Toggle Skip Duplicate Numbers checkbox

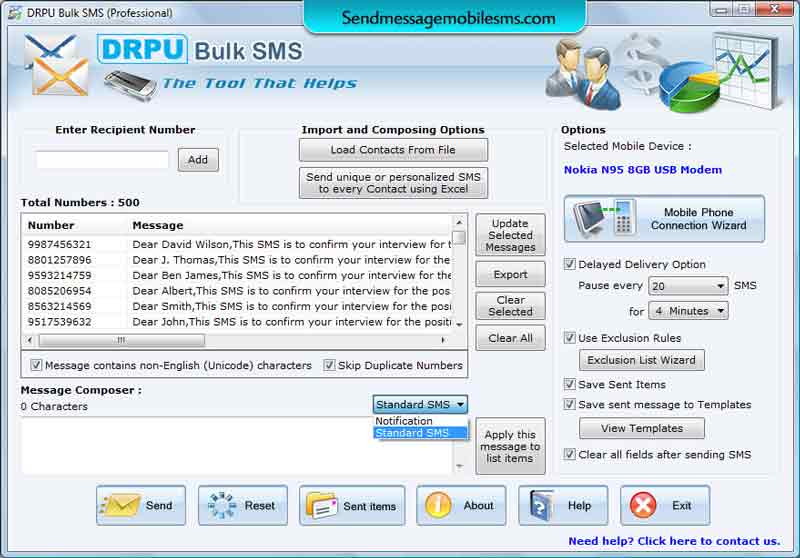click(329, 365)
